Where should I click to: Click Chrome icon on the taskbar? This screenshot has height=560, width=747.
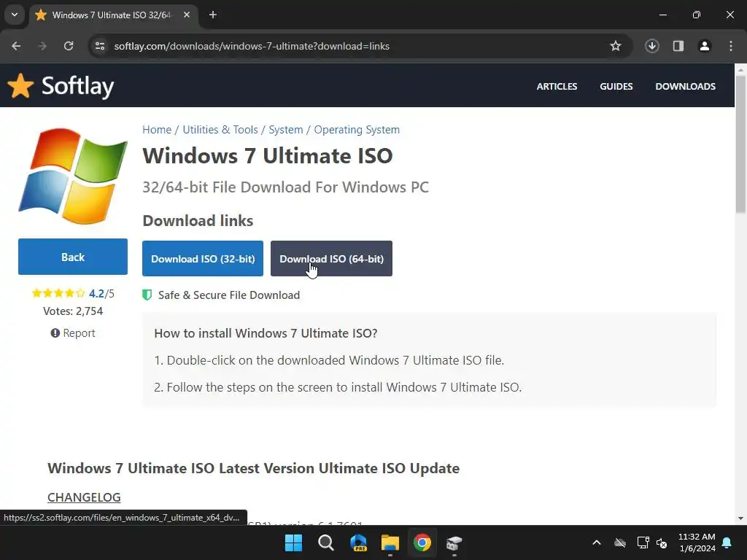(x=422, y=542)
